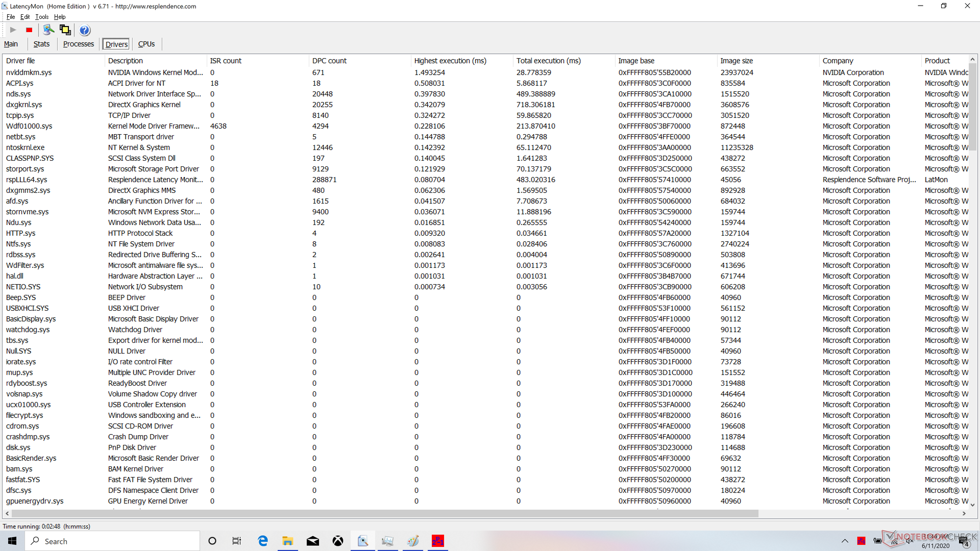Open the File menu
Image resolution: width=980 pixels, height=551 pixels.
11,17
